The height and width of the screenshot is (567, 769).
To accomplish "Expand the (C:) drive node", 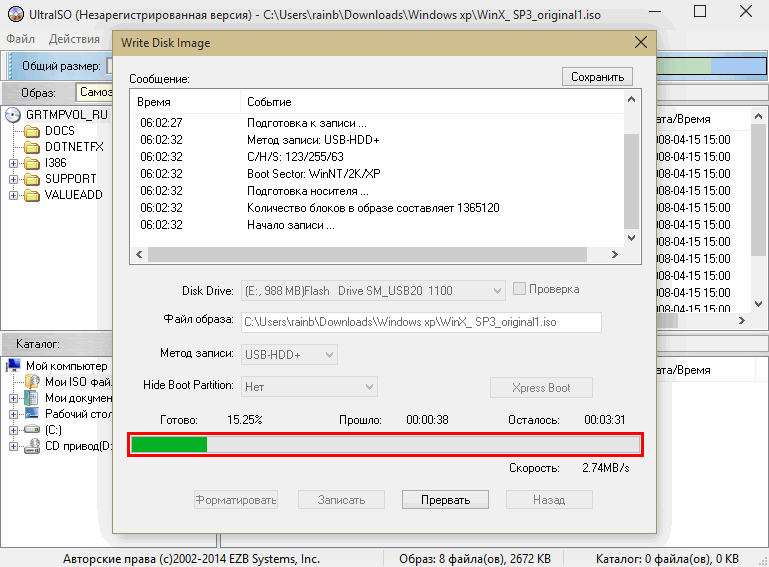I will 13,431.
